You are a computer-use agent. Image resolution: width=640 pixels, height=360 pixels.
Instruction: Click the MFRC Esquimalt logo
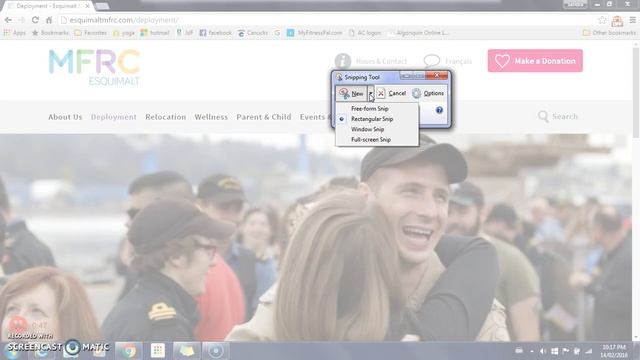pos(94,67)
